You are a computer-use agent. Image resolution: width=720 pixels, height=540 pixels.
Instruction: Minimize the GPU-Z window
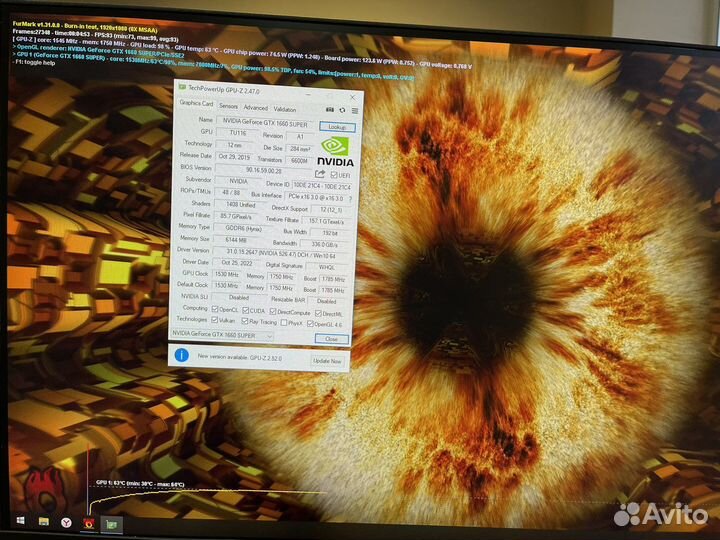coord(307,95)
